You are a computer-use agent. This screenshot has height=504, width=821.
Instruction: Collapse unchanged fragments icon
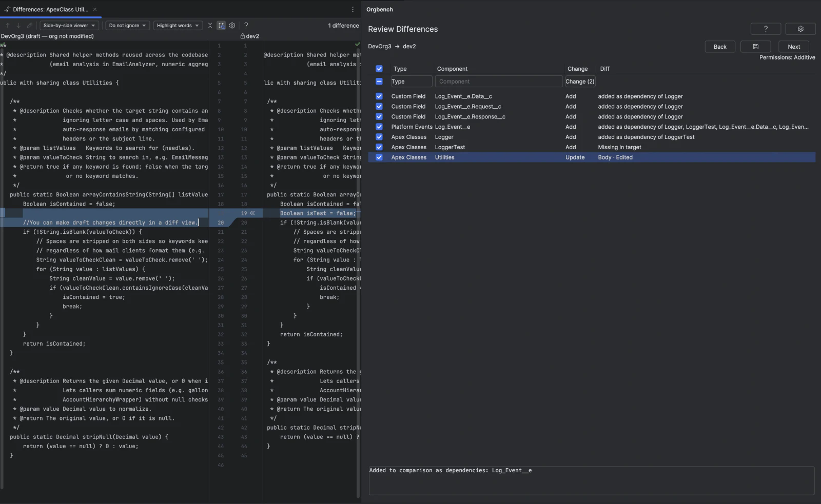click(210, 25)
